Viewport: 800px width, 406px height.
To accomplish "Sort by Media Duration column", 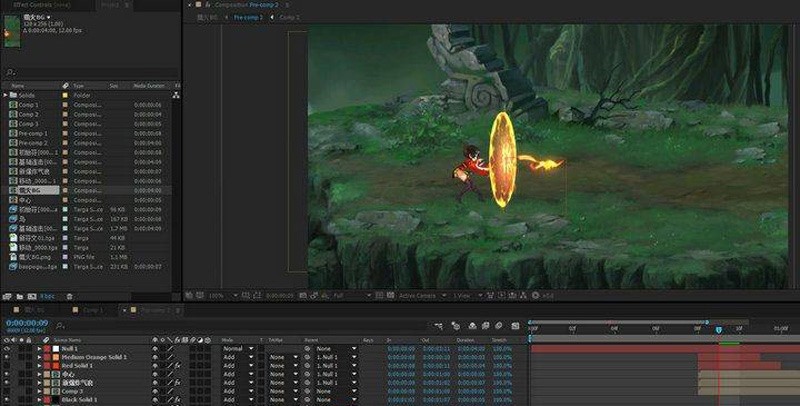I will tap(149, 86).
